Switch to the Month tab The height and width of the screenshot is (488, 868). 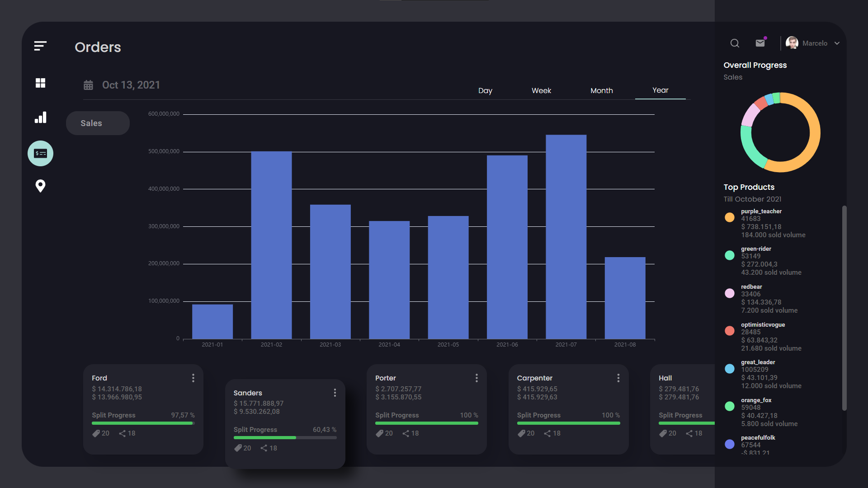(x=601, y=90)
